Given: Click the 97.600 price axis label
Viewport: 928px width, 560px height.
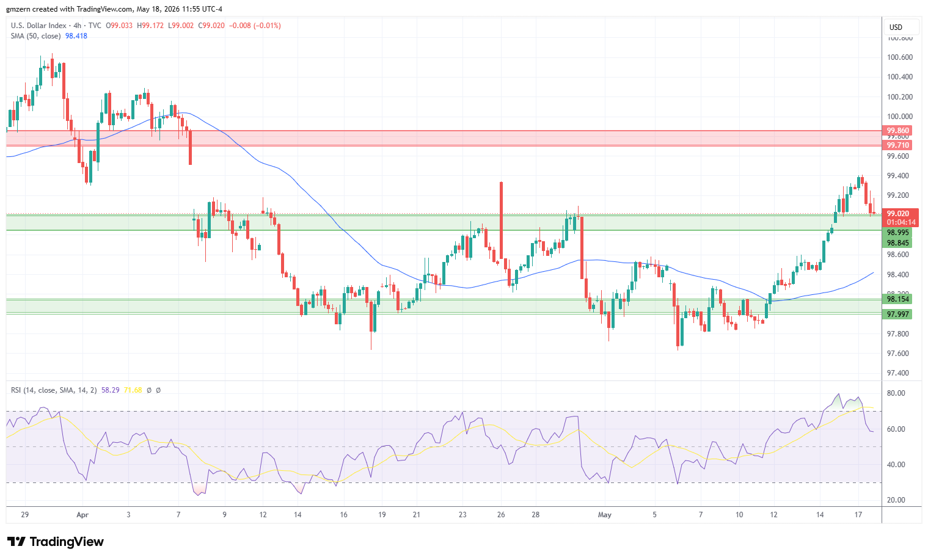Looking at the screenshot, I should click(x=898, y=354).
